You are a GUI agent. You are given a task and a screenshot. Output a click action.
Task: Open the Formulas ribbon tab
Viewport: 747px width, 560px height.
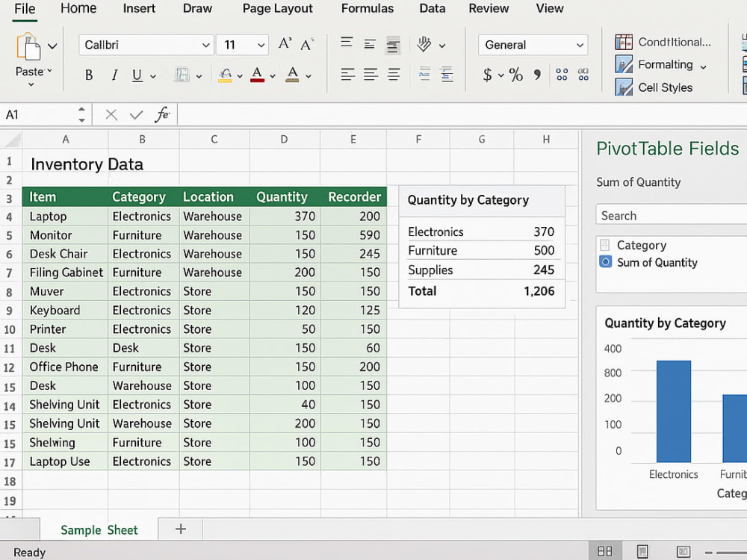click(x=368, y=8)
